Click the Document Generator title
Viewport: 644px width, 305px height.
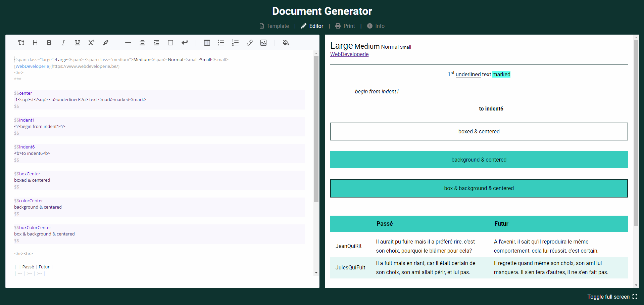322,11
